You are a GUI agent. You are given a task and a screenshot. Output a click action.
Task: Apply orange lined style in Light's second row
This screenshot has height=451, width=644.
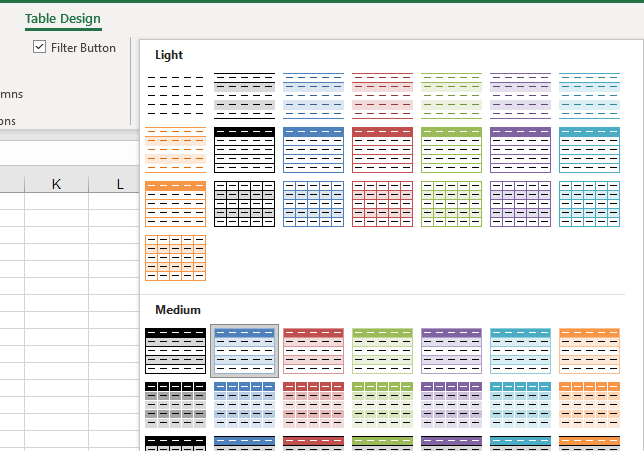pyautogui.click(x=175, y=150)
